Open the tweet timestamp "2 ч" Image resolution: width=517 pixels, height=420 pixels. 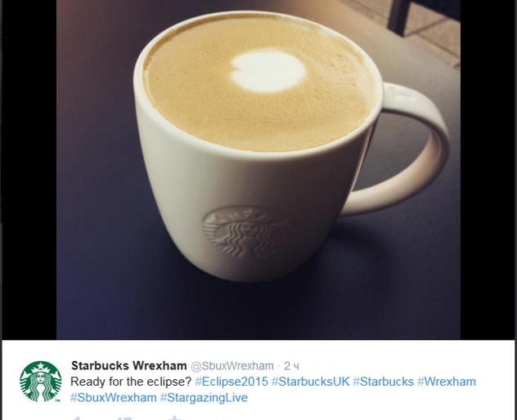[x=291, y=366]
